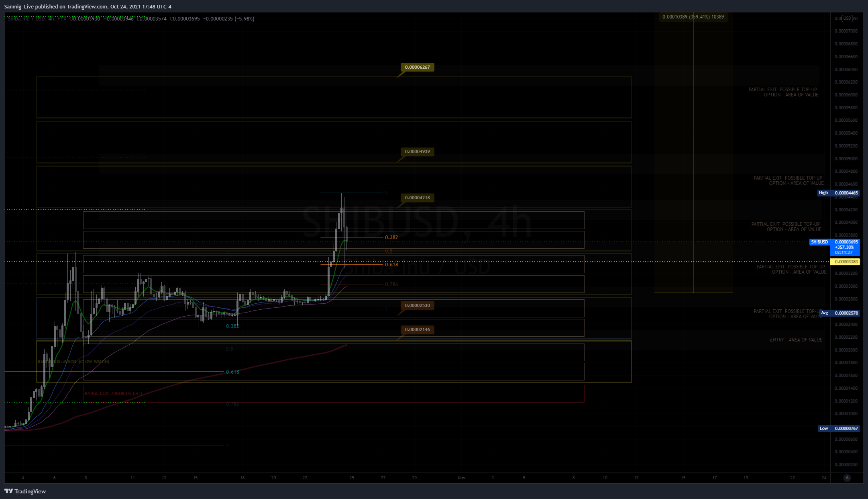Screen dimensions: 868x499
Task: Toggle the auto-scale 'A' button
Action: [847, 478]
